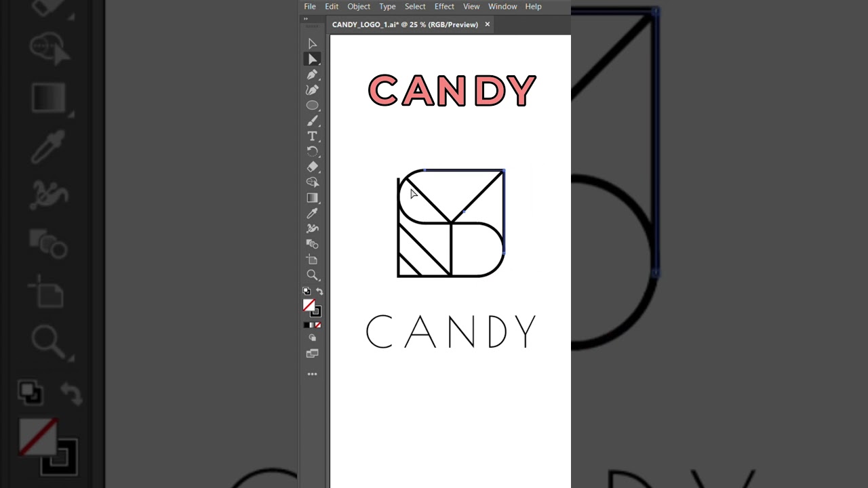Swap fill and stroke with arrow icon

tap(319, 291)
